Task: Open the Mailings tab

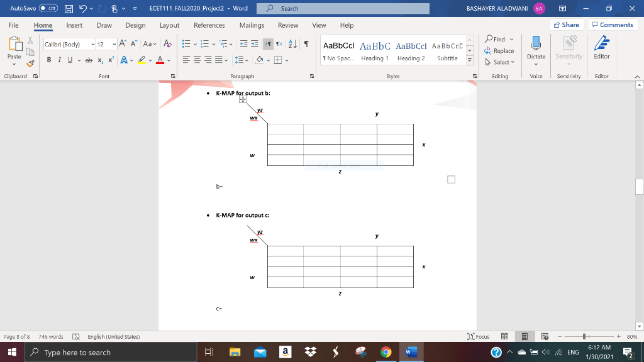Action: tap(252, 25)
